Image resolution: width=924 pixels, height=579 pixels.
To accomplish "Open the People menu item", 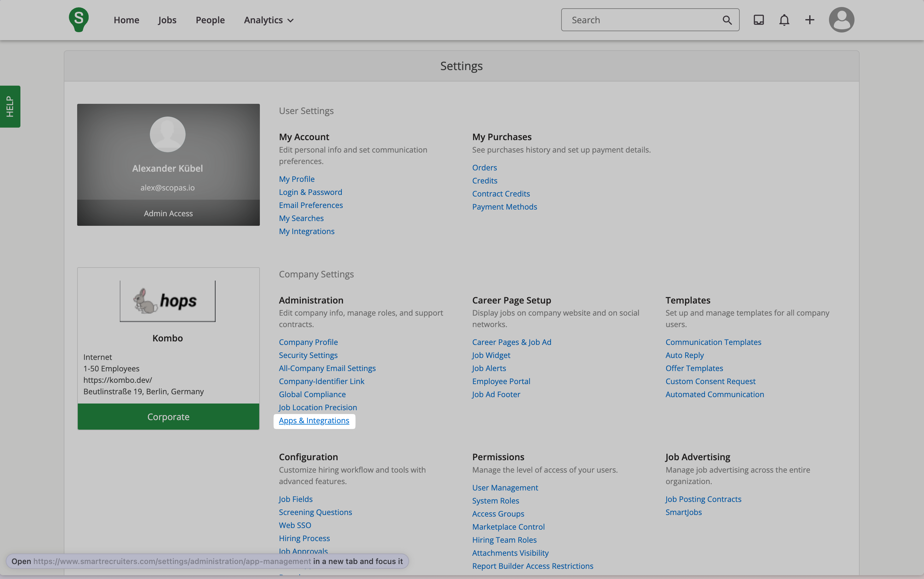I will [210, 20].
